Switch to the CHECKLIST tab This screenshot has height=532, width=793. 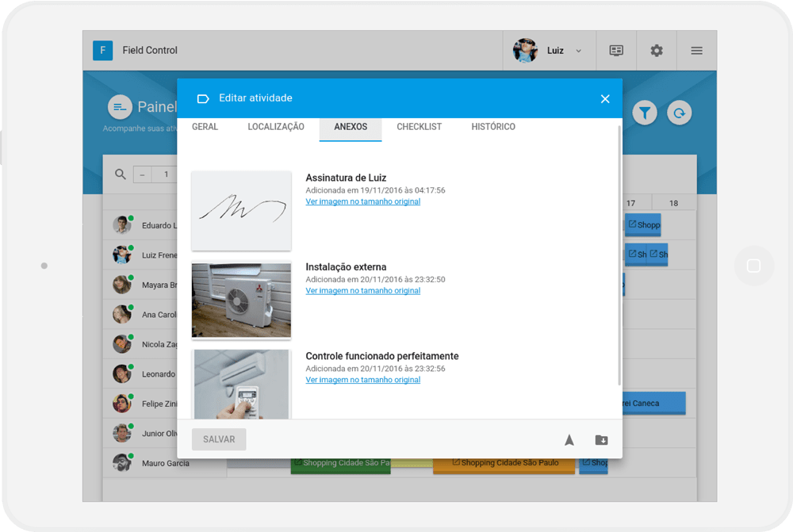(x=419, y=127)
